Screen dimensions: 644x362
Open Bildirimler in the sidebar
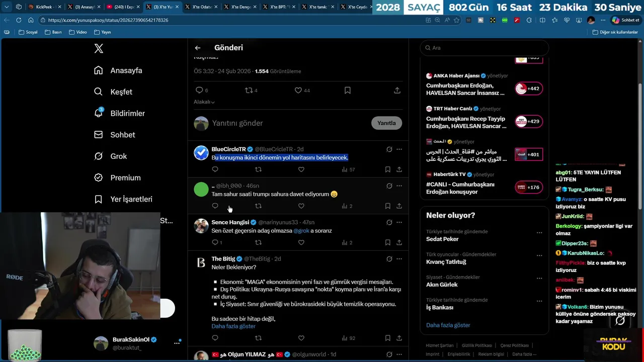point(120,113)
